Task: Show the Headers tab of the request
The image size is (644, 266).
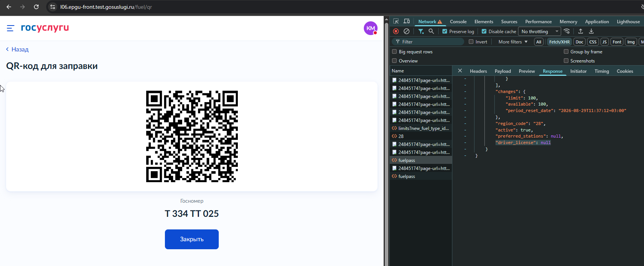Action: [x=478, y=71]
